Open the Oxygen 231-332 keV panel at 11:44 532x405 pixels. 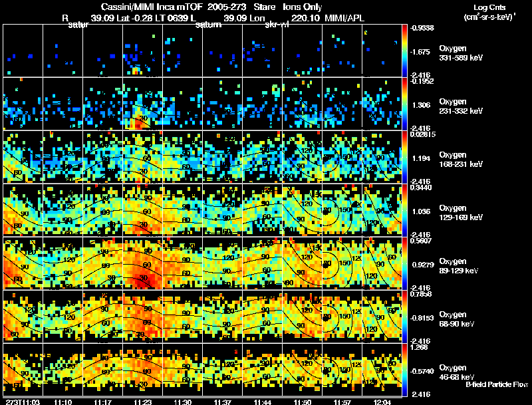(x=262, y=104)
